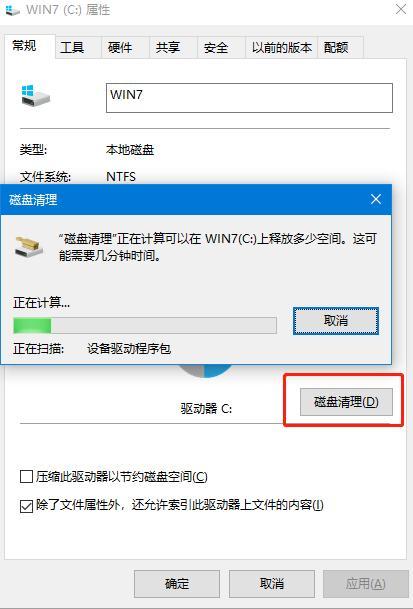Select the 共享 tab
Viewport: 413px width, 609px height.
pyautogui.click(x=168, y=48)
